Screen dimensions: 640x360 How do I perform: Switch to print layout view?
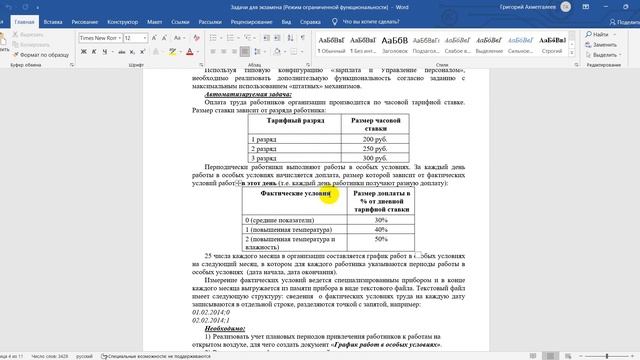[x=550, y=356]
